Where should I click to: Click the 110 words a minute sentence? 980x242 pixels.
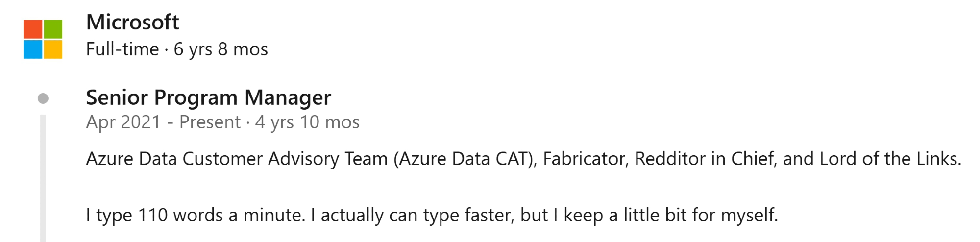click(x=196, y=215)
